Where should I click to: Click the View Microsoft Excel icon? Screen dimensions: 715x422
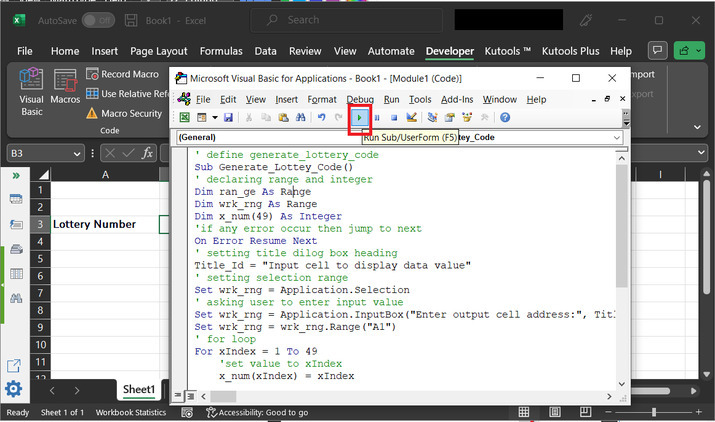(x=185, y=118)
